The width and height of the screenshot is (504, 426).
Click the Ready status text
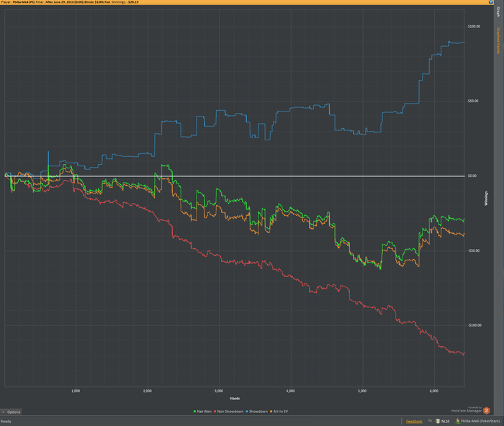click(x=6, y=421)
